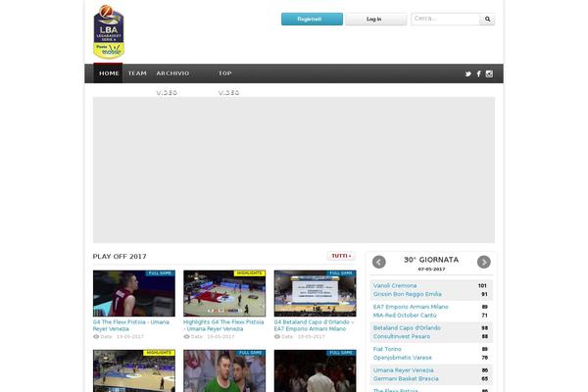Image resolution: width=588 pixels, height=392 pixels.
Task: Select the TEAM menu item
Action: point(137,73)
